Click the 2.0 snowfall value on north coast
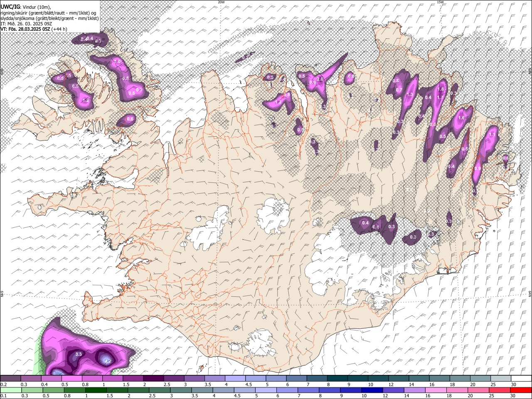532x399 pixels. tap(320, 79)
